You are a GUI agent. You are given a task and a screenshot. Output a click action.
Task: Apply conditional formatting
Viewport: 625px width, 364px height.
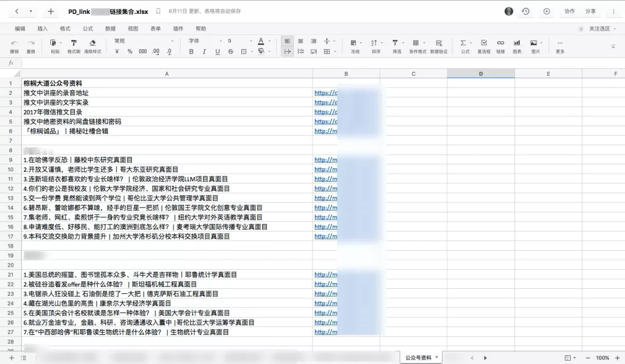tap(416, 45)
